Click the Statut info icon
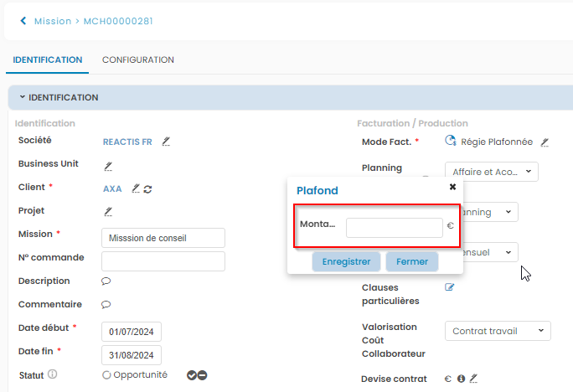Viewport: 573px width, 392px height. pos(52,374)
